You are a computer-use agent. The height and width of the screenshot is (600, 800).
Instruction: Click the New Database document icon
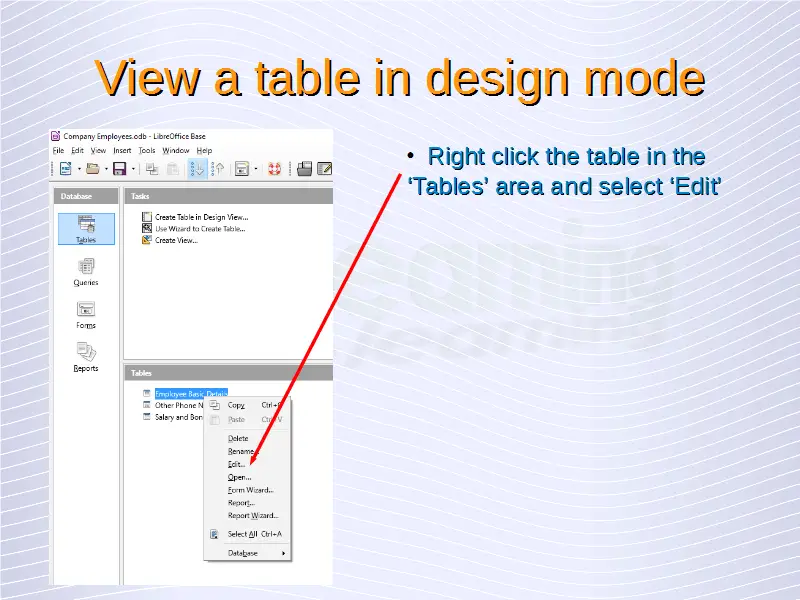point(65,169)
